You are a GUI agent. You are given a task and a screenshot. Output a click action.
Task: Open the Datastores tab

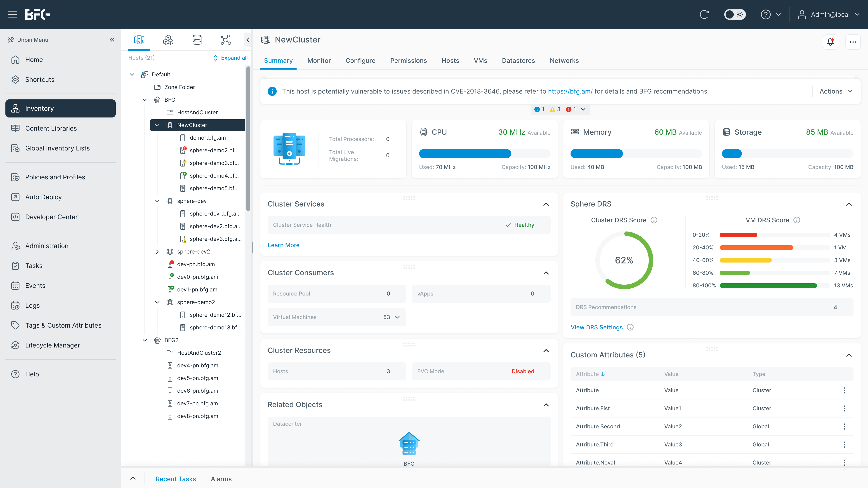(x=518, y=61)
